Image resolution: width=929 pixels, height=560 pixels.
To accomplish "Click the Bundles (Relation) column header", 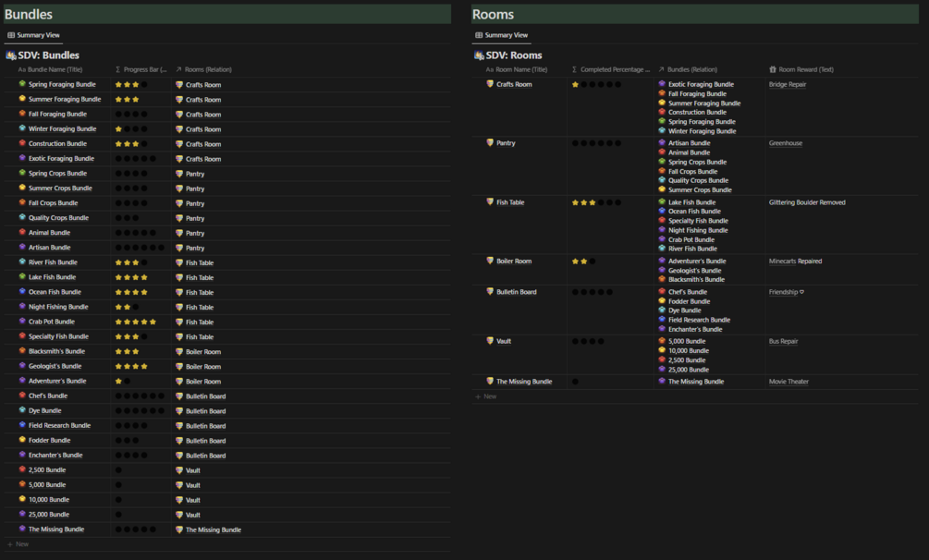I will [x=688, y=69].
